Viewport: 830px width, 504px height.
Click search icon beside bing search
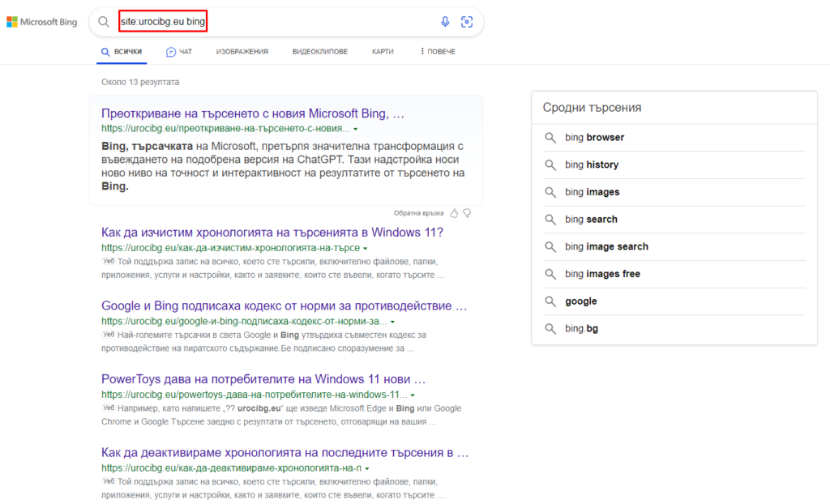[550, 219]
